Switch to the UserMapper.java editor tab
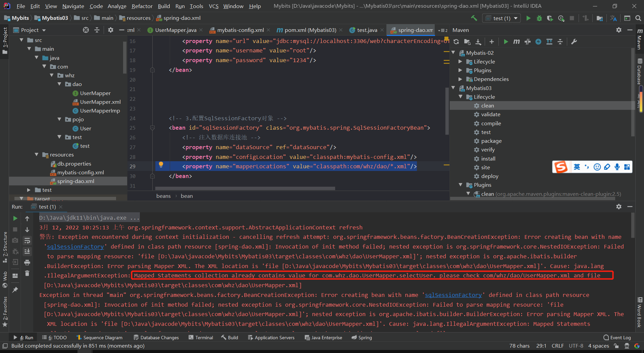 (x=175, y=30)
